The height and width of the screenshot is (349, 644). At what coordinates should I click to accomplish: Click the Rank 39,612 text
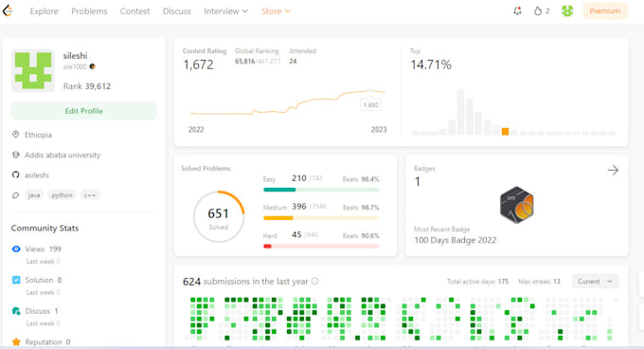pos(87,86)
